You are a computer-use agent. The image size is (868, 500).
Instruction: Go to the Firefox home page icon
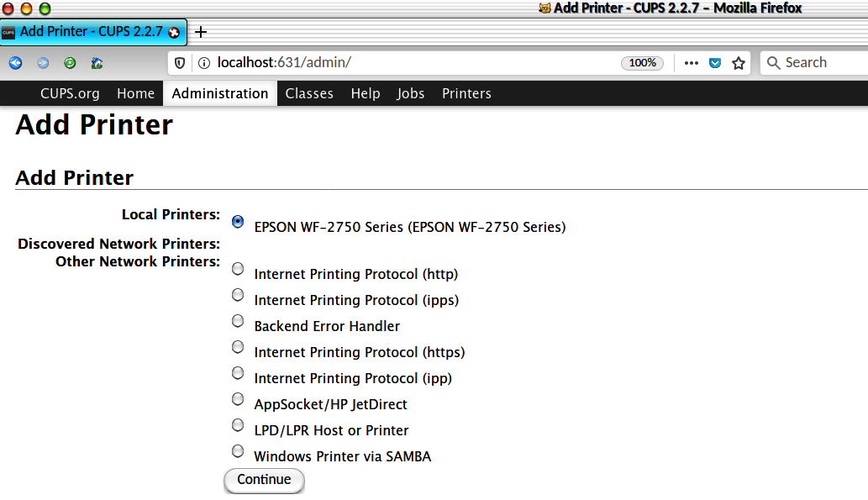click(x=97, y=62)
